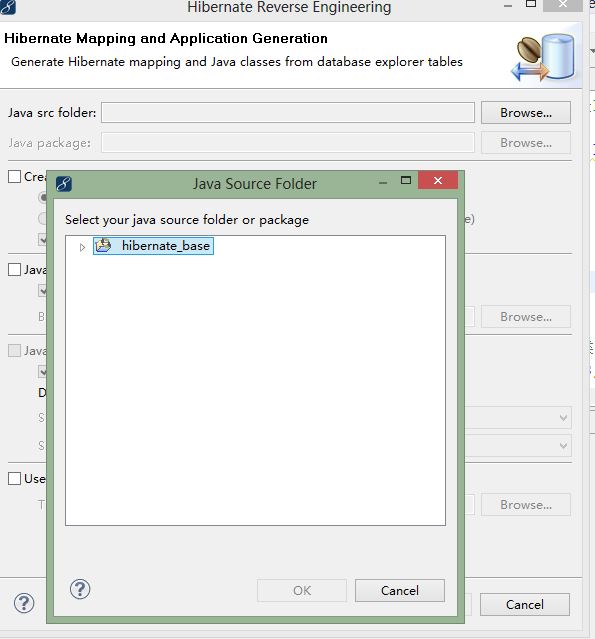Select the hibernate_base tree item
The height and width of the screenshot is (639, 595).
[153, 246]
